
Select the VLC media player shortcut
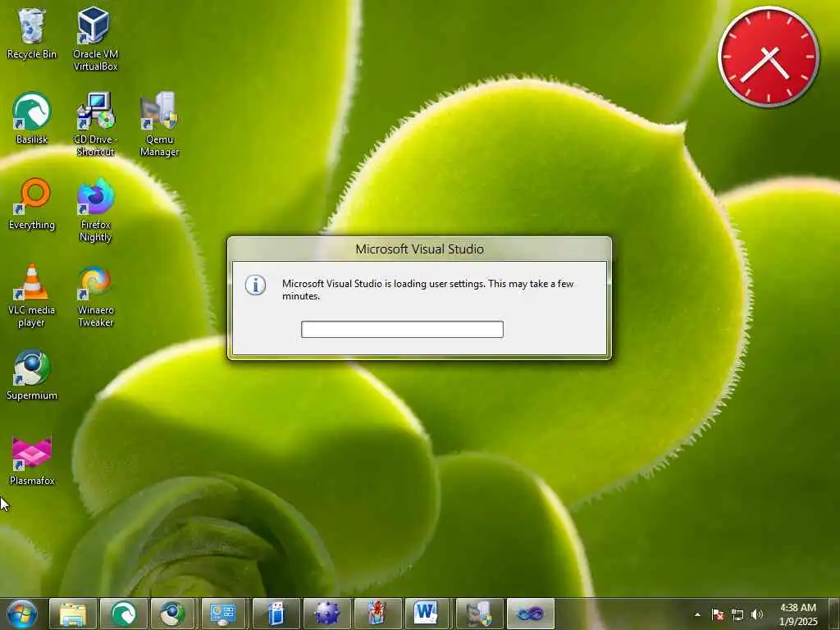point(32,295)
